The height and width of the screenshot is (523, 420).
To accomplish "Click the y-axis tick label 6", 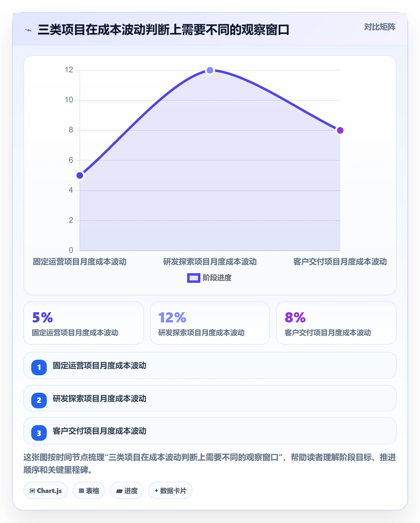I will tap(71, 160).
